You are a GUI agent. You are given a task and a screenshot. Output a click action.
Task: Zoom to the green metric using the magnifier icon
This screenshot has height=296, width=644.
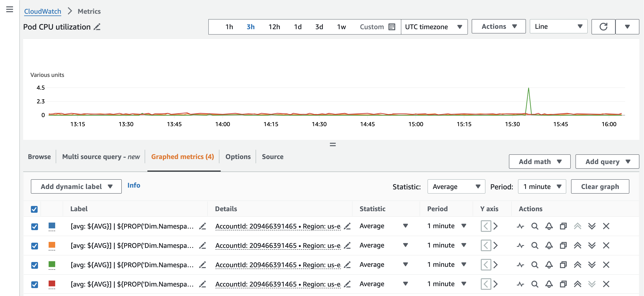pos(535,265)
